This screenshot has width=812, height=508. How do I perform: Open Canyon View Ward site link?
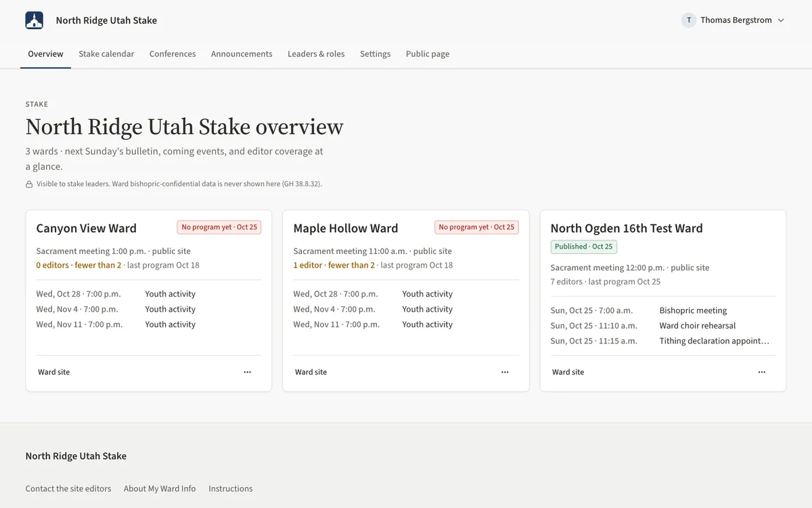pyautogui.click(x=54, y=372)
